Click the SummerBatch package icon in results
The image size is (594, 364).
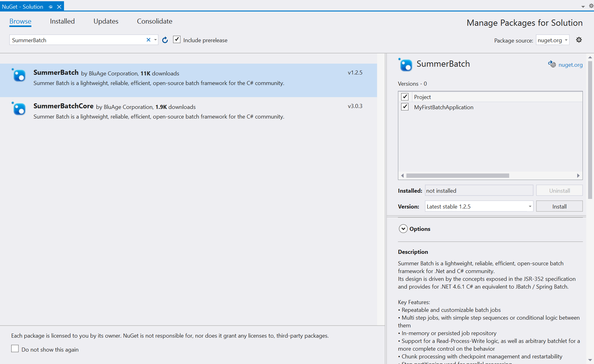pos(19,75)
